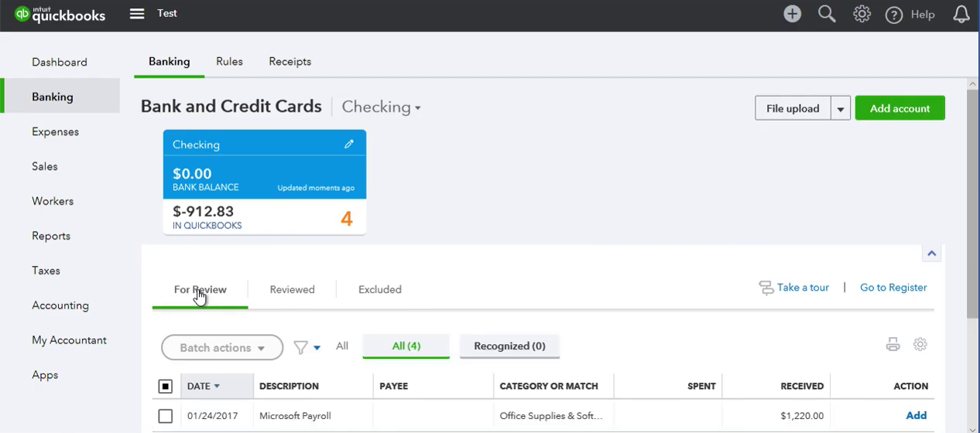Click scrollbar up arrow
980x433 pixels.
(x=973, y=83)
